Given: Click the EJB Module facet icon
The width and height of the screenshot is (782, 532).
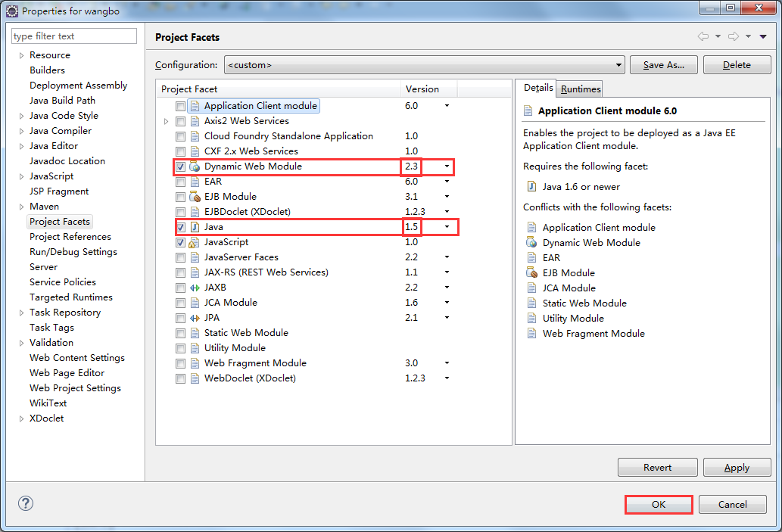Looking at the screenshot, I should pos(195,197).
